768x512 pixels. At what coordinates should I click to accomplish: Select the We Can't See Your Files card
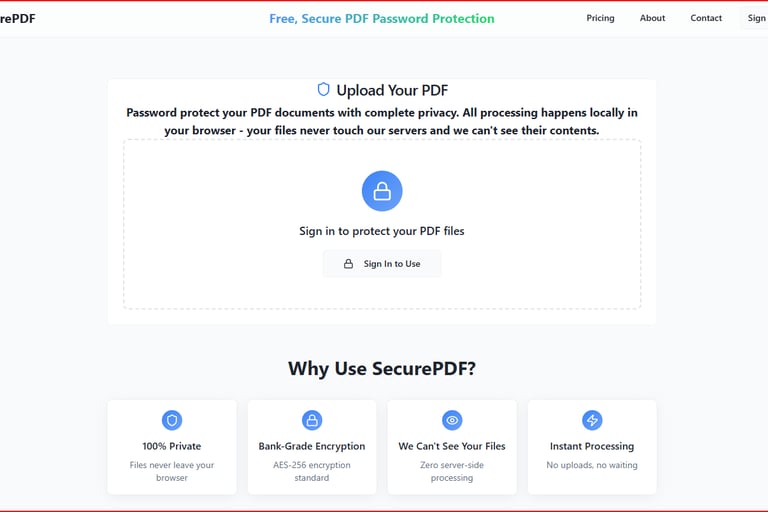click(452, 447)
